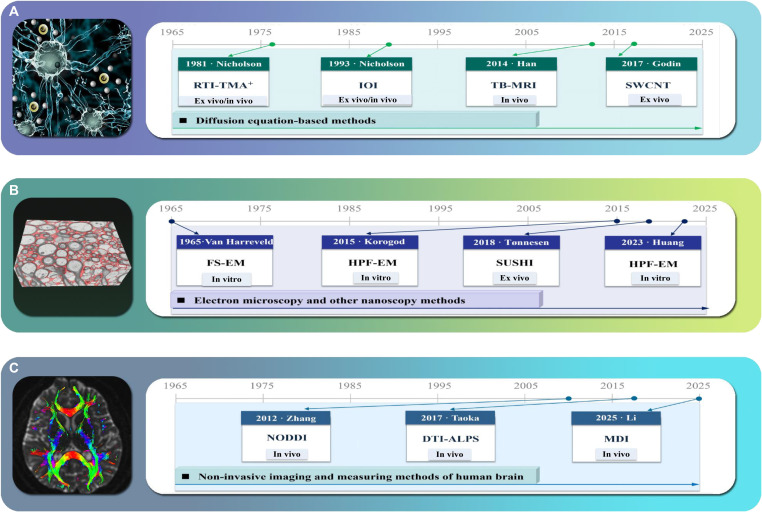
Task: Open the colorful brain tractography image
Action: pyautogui.click(x=72, y=435)
